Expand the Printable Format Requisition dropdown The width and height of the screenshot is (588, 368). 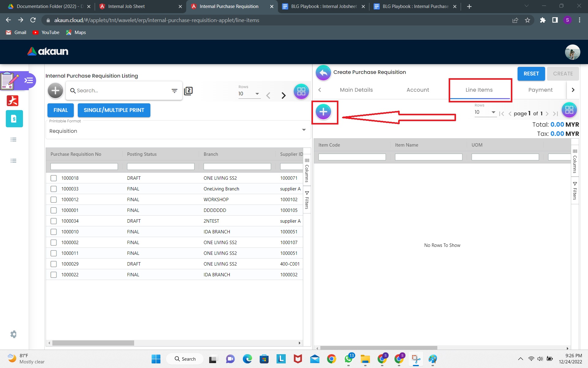[303, 130]
